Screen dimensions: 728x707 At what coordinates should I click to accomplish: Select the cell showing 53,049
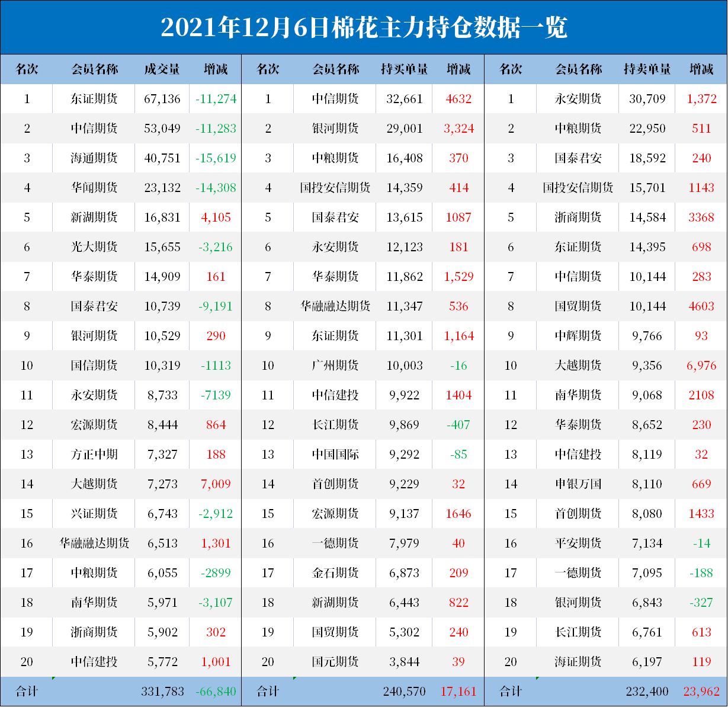(x=162, y=129)
